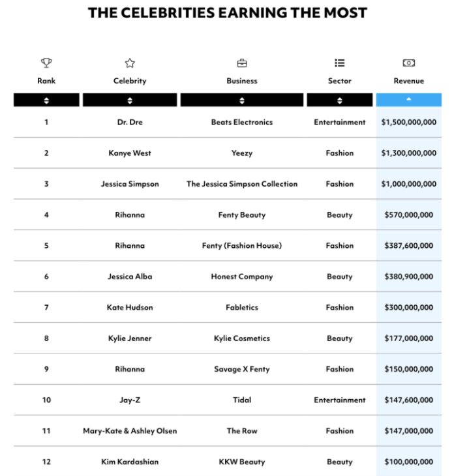Click the Kanye West table row

130,153
